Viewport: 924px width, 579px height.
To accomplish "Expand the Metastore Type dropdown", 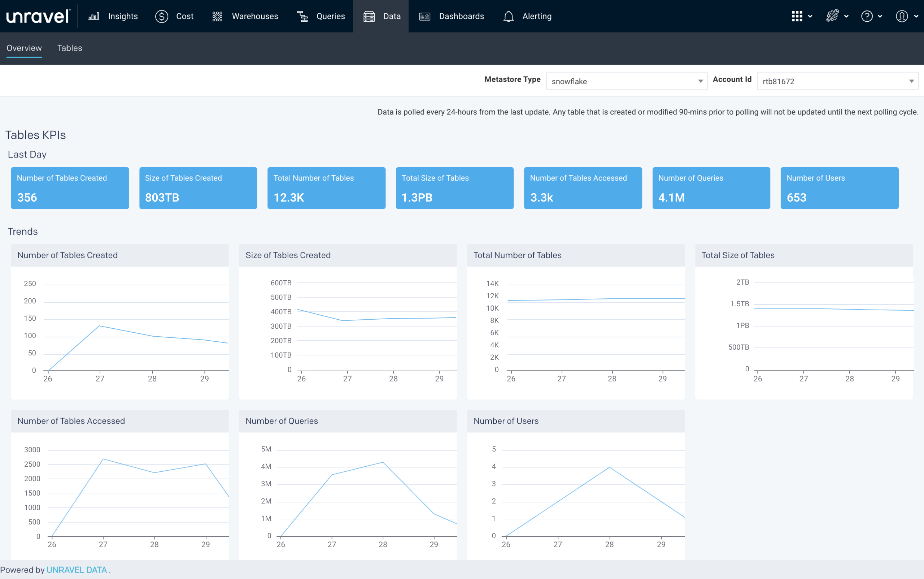I will [x=626, y=81].
